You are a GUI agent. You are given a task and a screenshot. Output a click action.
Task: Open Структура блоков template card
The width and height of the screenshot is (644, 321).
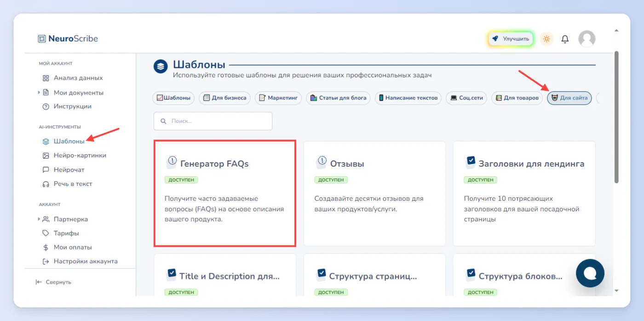[524, 275]
